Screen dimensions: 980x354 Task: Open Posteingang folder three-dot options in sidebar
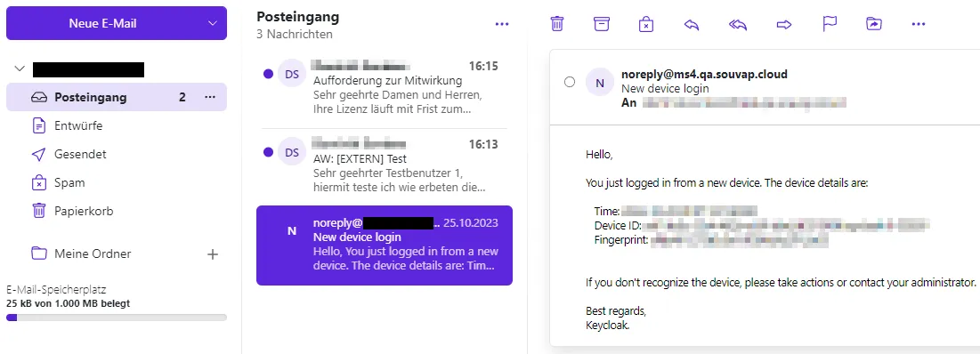(x=210, y=98)
